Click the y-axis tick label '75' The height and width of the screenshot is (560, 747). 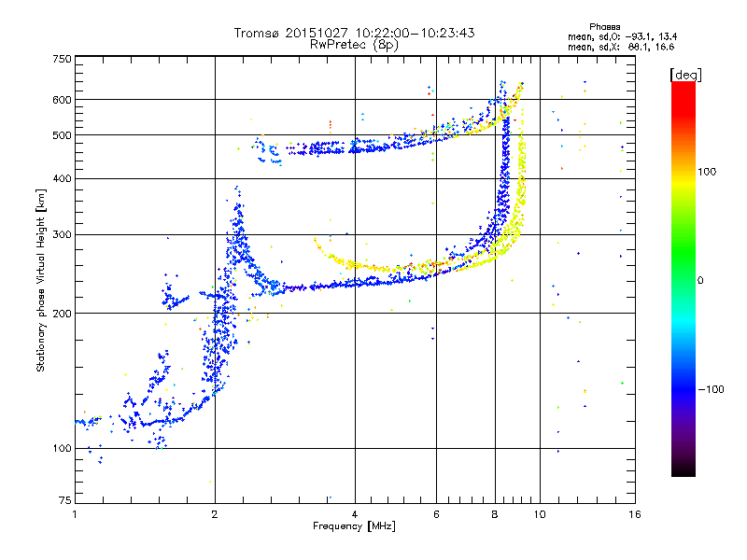65,500
